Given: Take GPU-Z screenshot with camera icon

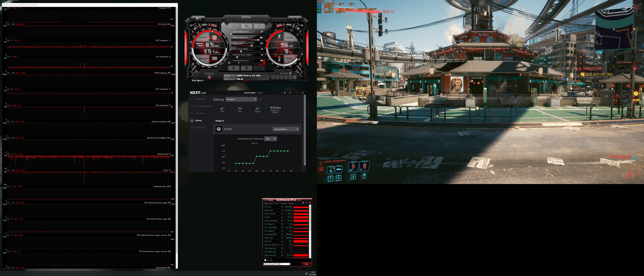Looking at the screenshot, I should [x=303, y=203].
